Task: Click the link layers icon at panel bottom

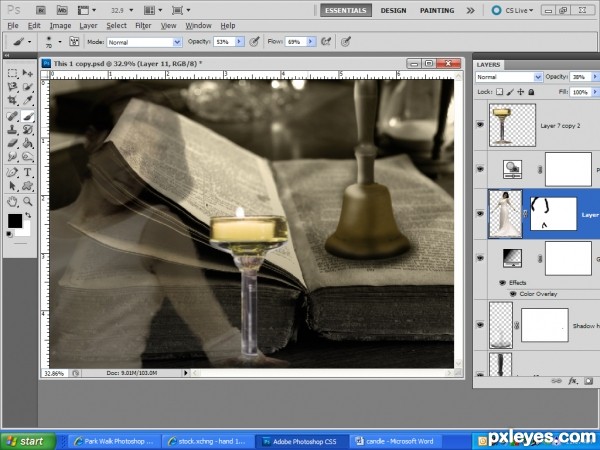Action: click(556, 381)
